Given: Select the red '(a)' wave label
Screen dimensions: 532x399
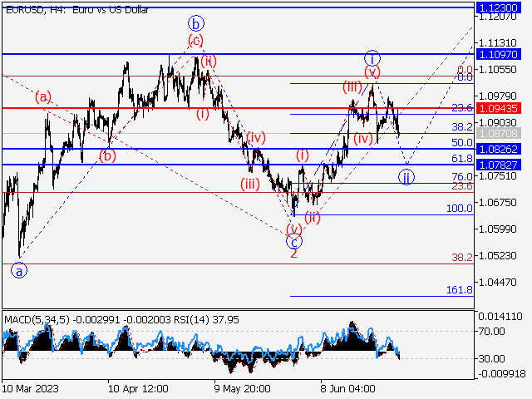Looking at the screenshot, I should [43, 97].
